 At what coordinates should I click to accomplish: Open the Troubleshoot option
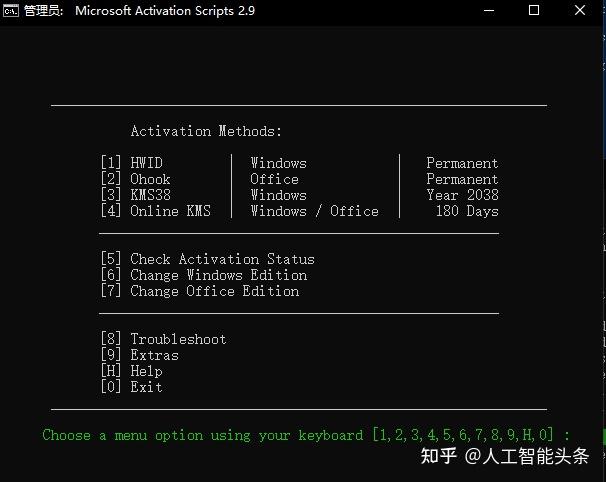click(x=178, y=339)
